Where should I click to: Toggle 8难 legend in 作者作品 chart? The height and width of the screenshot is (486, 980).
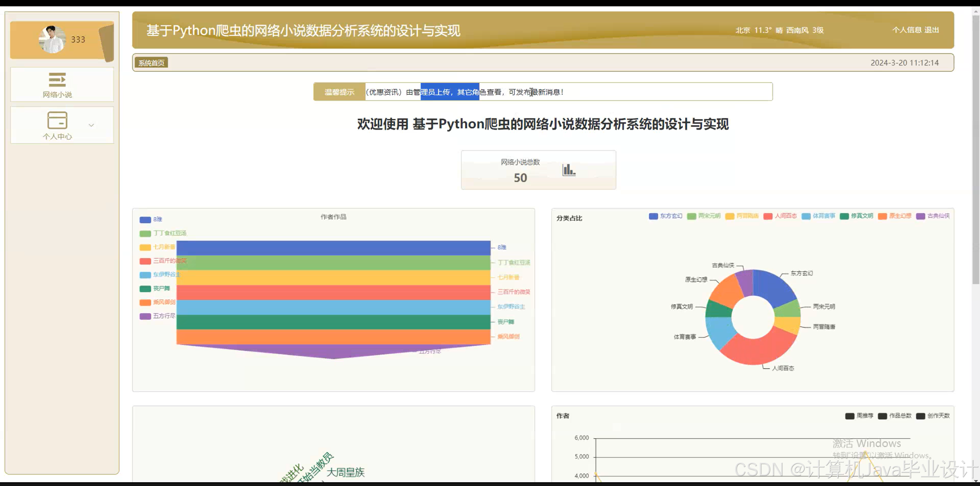click(x=151, y=219)
